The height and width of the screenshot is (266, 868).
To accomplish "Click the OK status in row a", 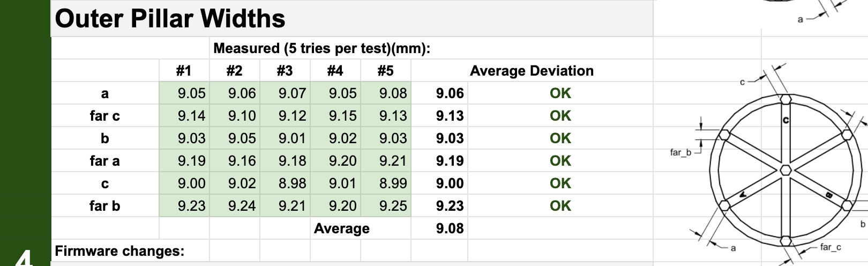I will click(560, 93).
